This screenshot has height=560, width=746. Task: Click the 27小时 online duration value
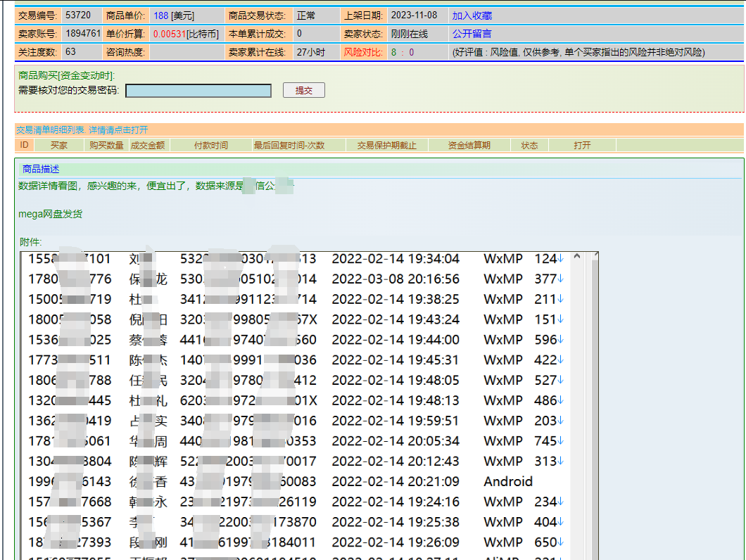(310, 52)
